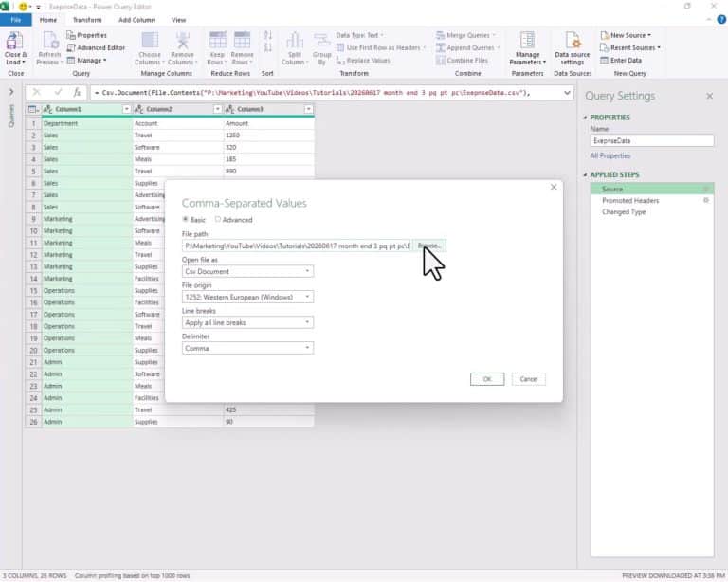
Task: Click the Manage Parameters icon
Action: click(527, 41)
